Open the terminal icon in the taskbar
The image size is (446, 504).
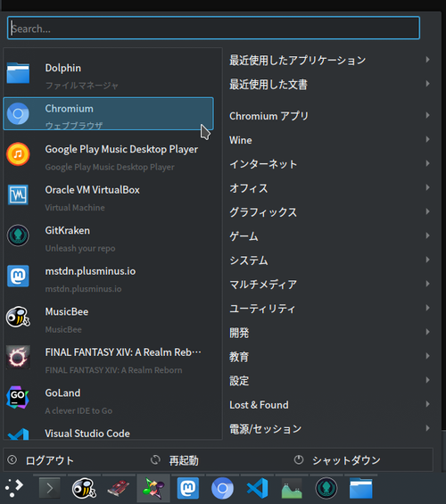(49, 488)
